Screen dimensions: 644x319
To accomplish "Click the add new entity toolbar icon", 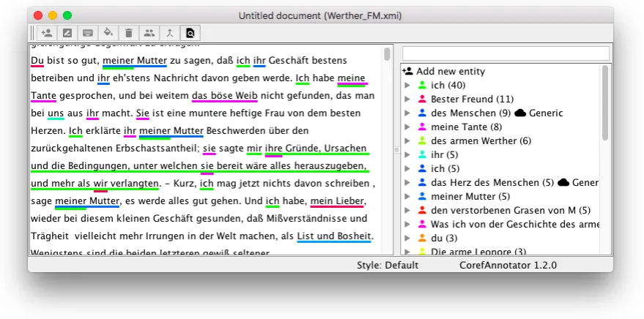I will pyautogui.click(x=47, y=33).
